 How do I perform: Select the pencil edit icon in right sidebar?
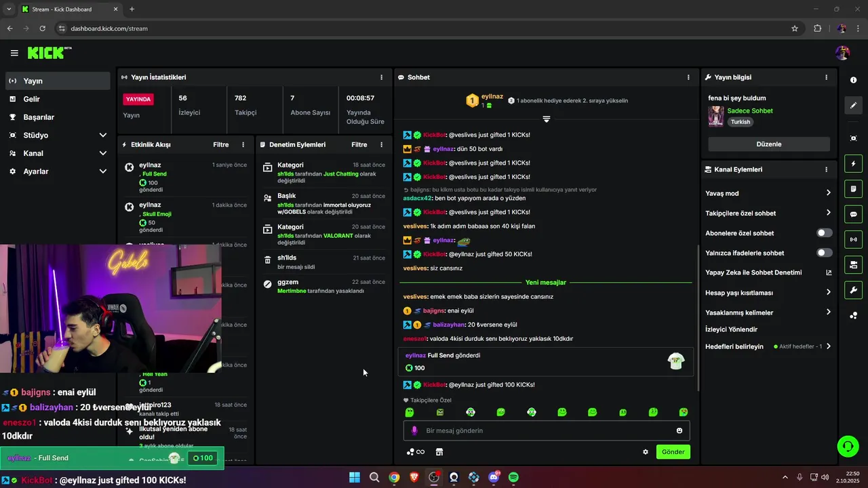pos(853,106)
